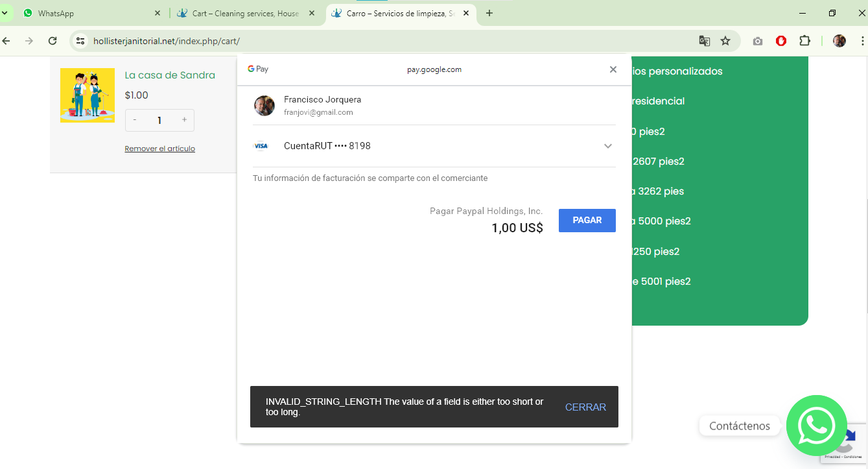Click the 2607 pies2 list entry
Viewport: 868px width, 469px height.
[658, 162]
